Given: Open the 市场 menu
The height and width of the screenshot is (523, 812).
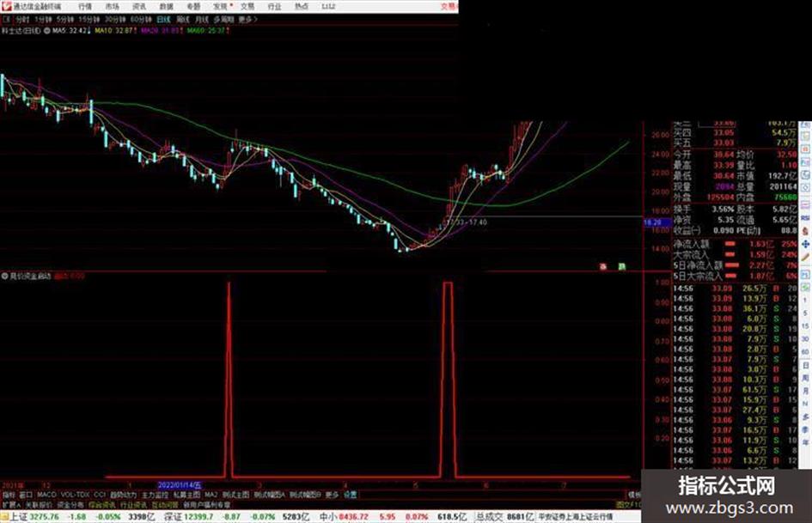Looking at the screenshot, I should [112, 6].
